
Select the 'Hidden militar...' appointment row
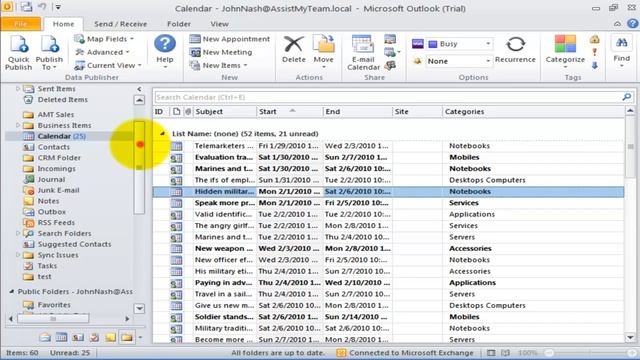pyautogui.click(x=389, y=191)
